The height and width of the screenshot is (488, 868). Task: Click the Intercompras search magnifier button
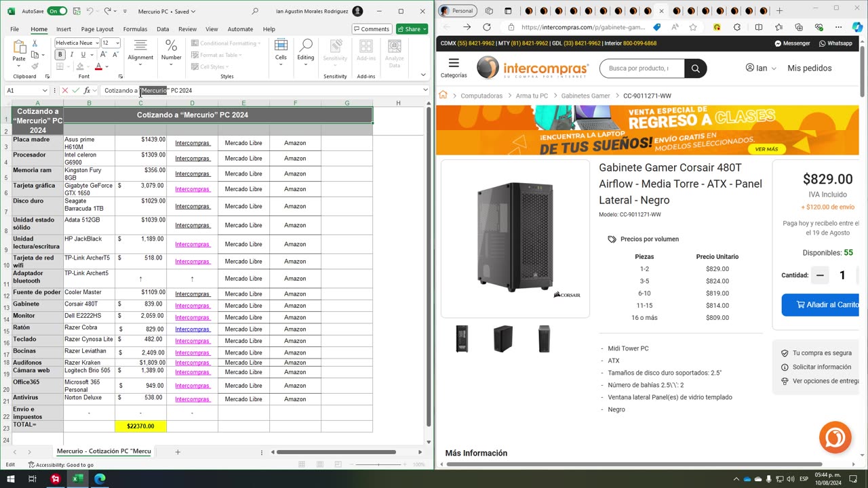[695, 68]
